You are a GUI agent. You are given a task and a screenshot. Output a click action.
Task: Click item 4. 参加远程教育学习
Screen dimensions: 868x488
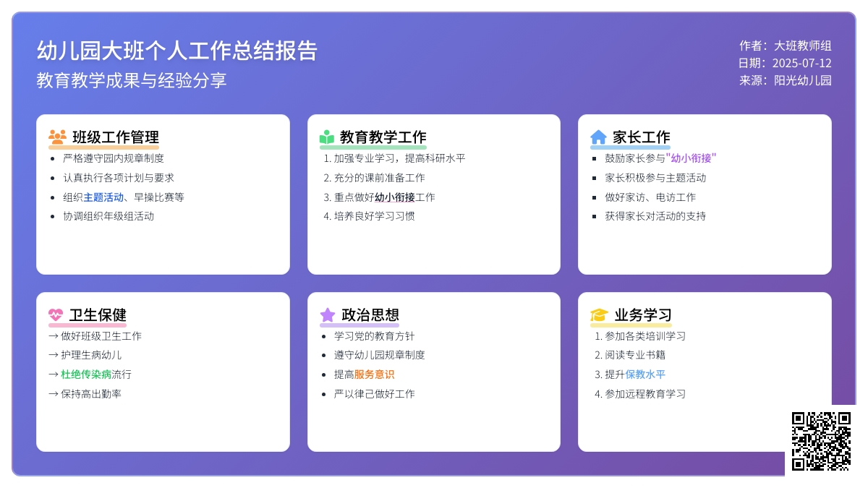click(640, 393)
